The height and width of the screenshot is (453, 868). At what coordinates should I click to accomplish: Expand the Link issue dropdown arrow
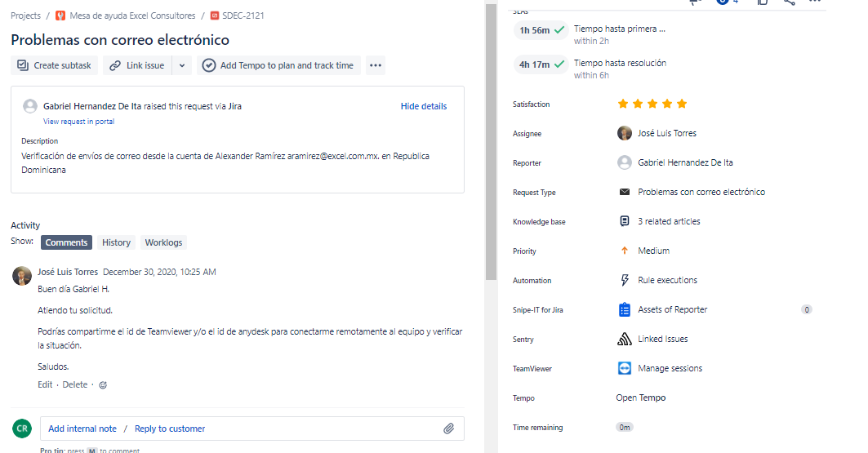point(181,65)
